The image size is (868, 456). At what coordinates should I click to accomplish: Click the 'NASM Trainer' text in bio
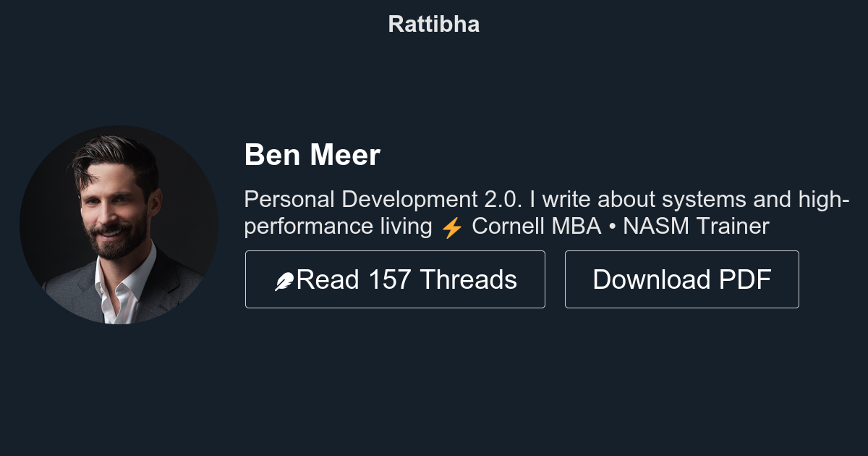coord(696,227)
